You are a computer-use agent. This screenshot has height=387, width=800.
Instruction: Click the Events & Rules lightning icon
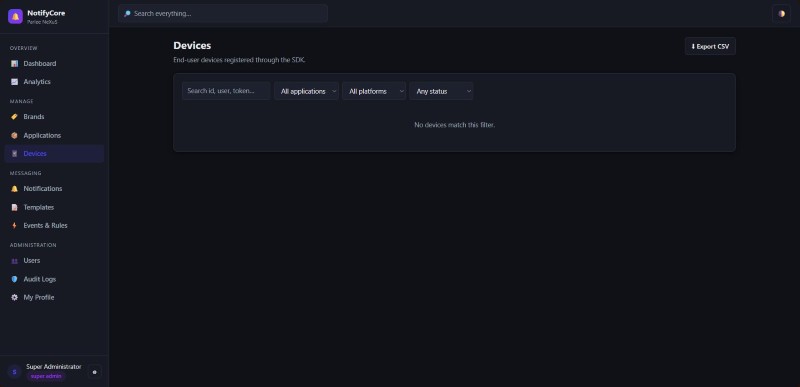tap(14, 225)
